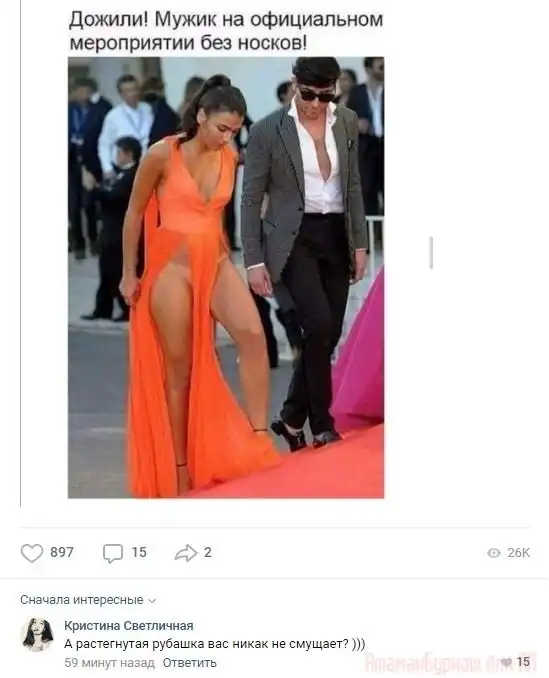Reply using the «Ответить» link

(189, 662)
